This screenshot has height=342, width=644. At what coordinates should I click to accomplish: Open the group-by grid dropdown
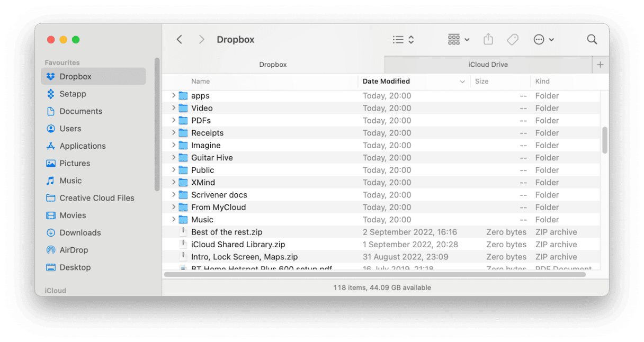point(458,40)
